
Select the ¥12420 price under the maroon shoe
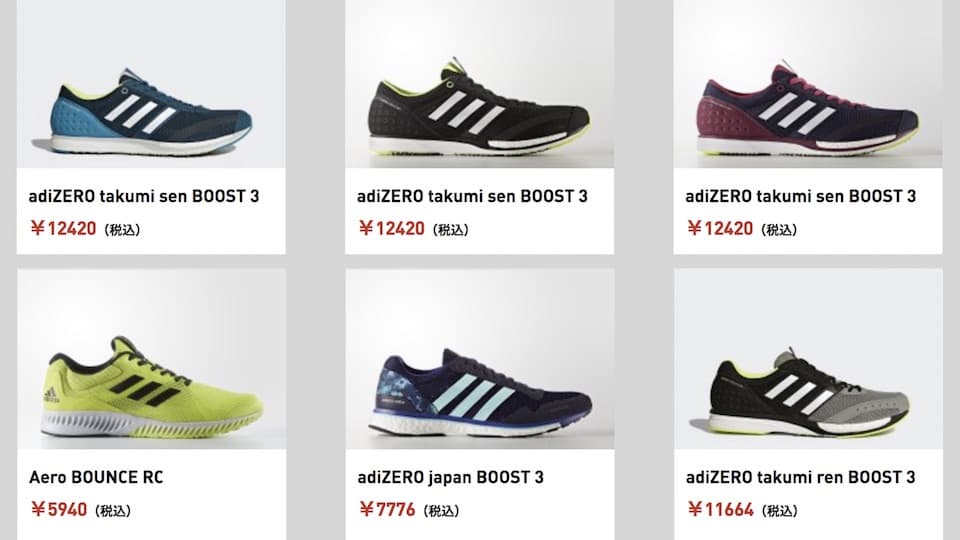click(720, 228)
